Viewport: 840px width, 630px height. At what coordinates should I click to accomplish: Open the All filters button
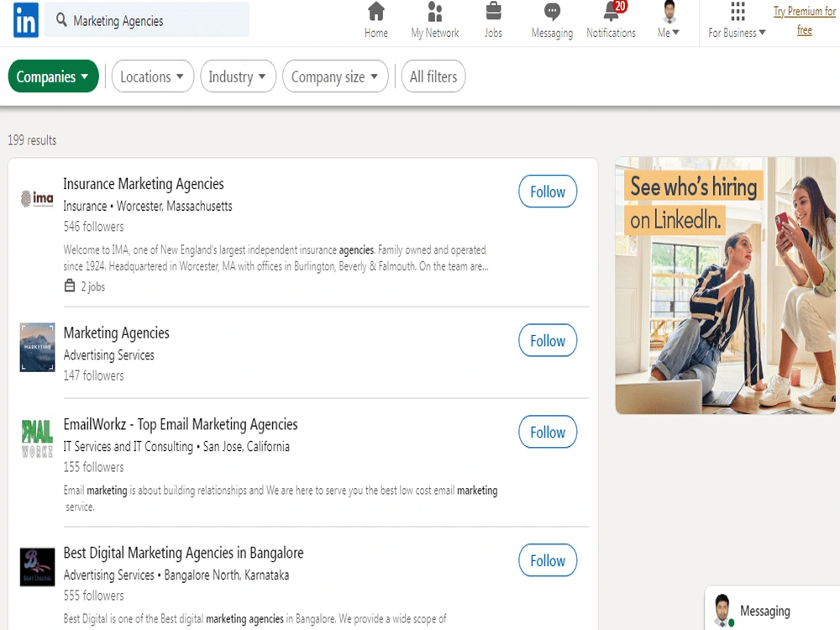(x=433, y=76)
